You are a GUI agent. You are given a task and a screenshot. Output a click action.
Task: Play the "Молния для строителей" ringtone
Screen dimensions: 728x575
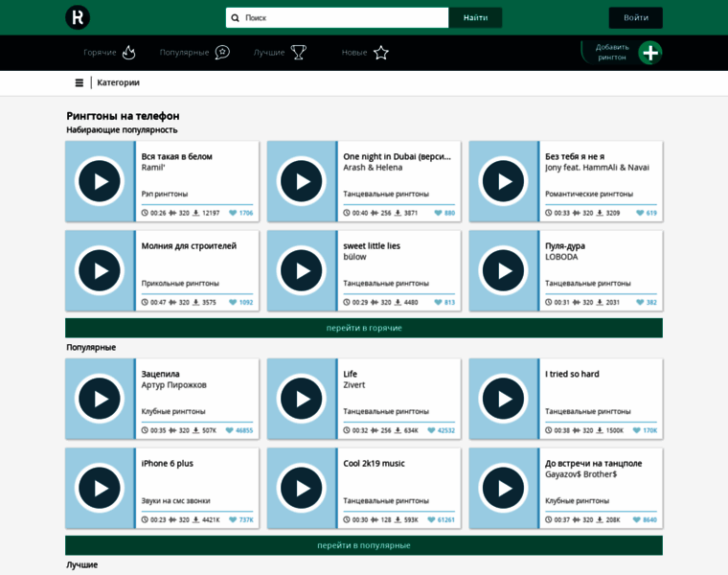point(100,270)
